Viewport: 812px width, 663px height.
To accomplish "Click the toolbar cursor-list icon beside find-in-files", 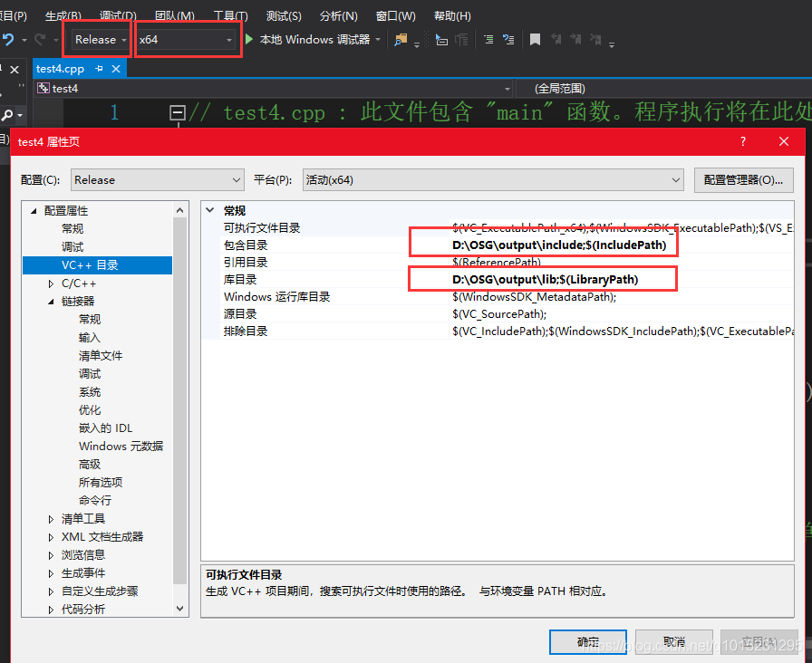I will [441, 39].
